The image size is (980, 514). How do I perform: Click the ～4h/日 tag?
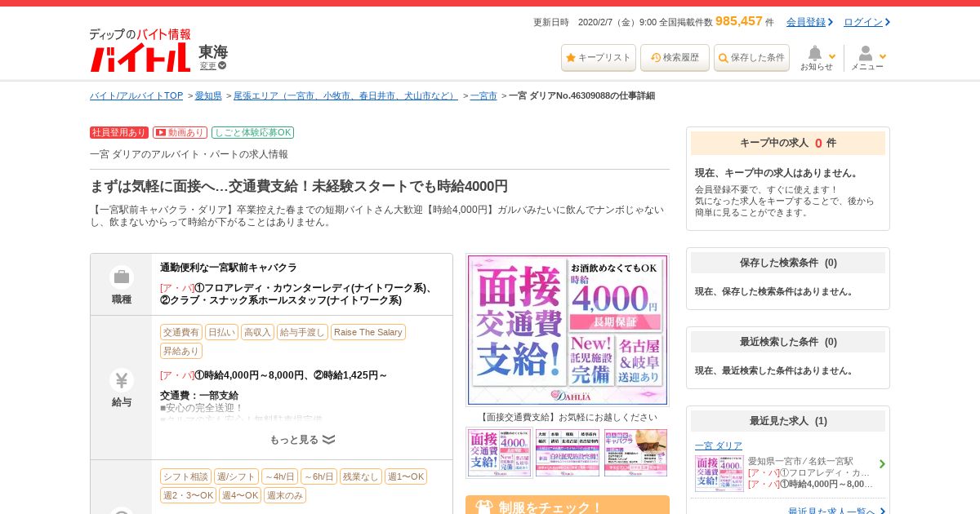coord(279,476)
